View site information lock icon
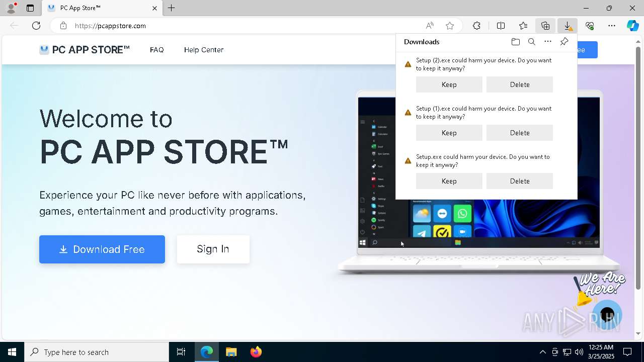 63,26
